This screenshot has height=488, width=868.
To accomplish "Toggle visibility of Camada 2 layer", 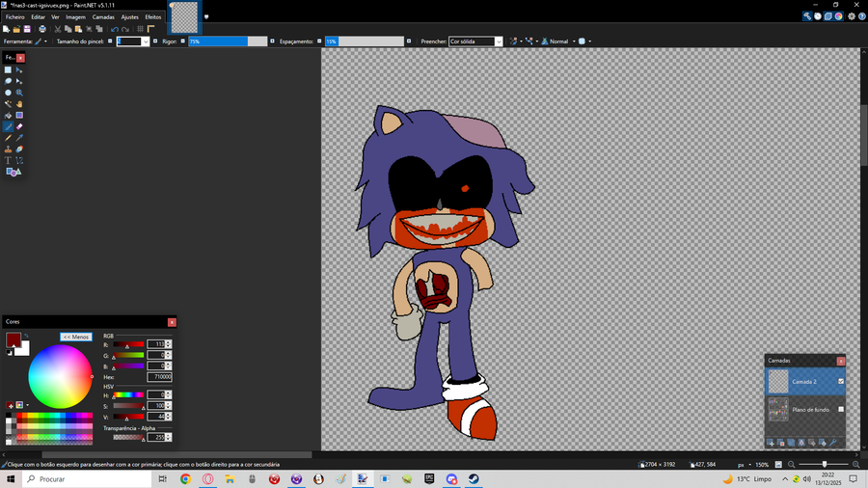I will (x=841, y=381).
